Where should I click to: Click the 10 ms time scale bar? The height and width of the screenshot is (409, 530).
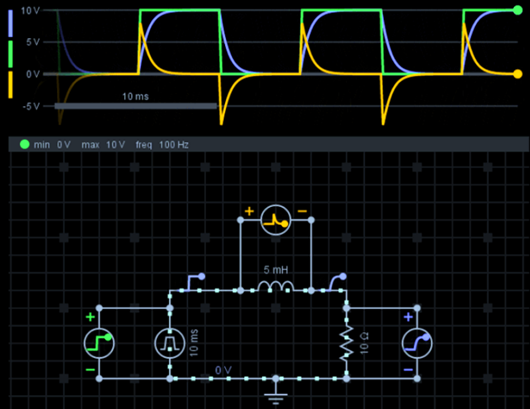(136, 106)
